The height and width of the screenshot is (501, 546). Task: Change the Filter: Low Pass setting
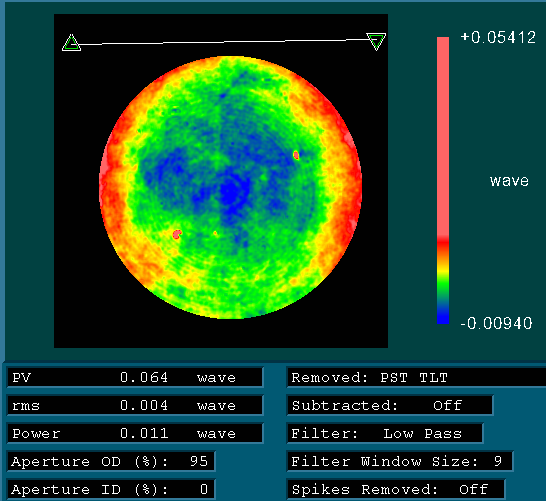(385, 433)
